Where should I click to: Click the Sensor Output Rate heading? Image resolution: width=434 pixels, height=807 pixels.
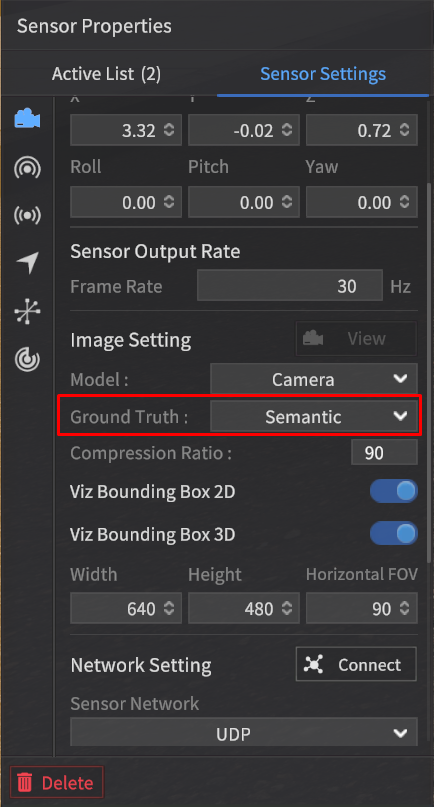coord(155,252)
